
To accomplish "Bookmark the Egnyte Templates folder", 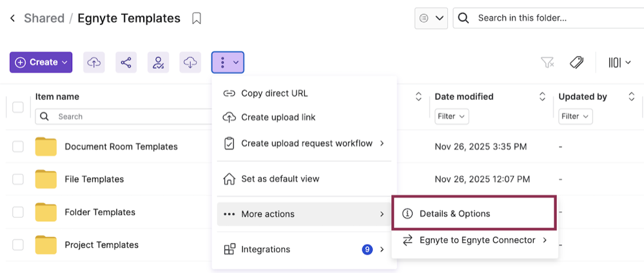I will coord(197,19).
